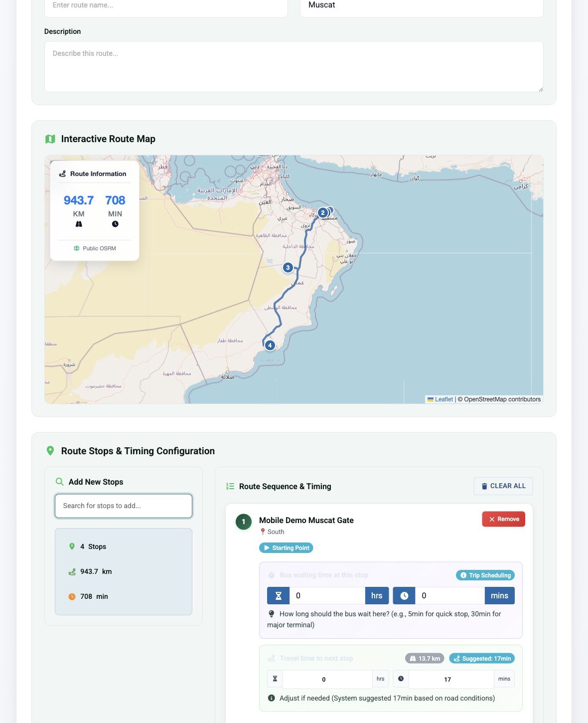The width and height of the screenshot is (588, 723).
Task: Click map marker number 2
Action: click(323, 213)
